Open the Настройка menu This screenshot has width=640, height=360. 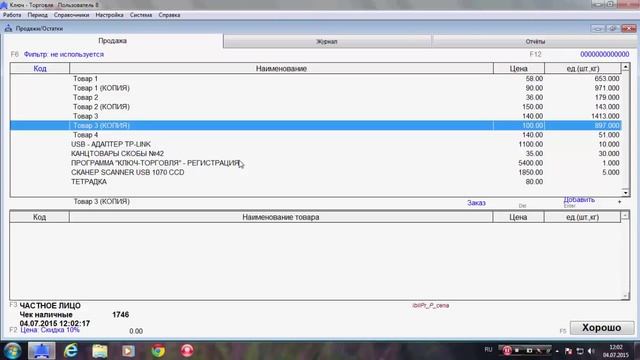[109, 15]
